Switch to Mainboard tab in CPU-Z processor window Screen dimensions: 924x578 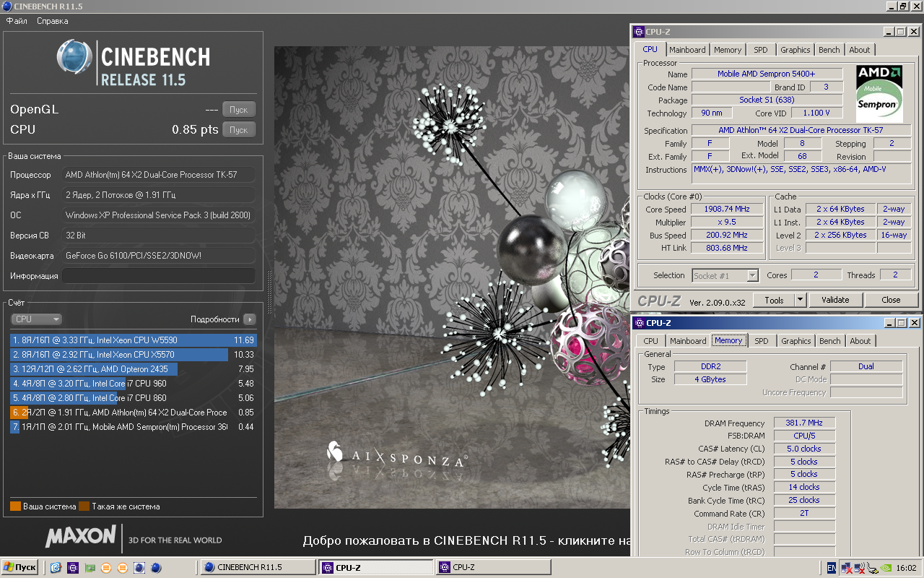(x=687, y=50)
